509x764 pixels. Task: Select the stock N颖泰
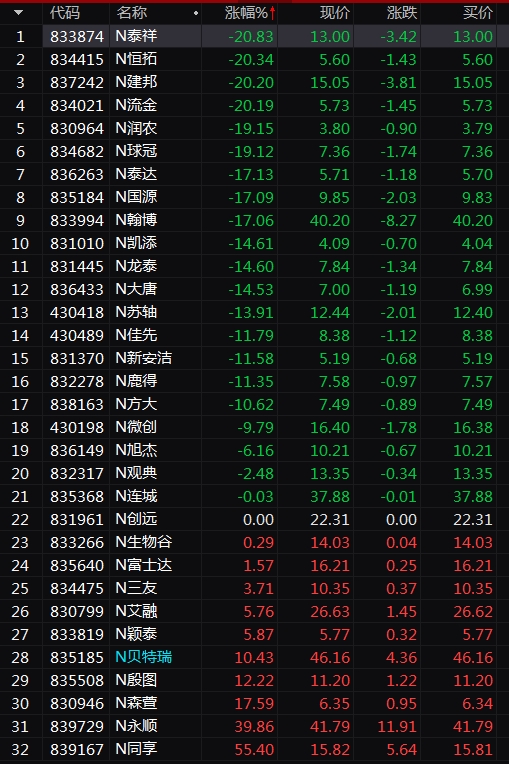[x=136, y=634]
